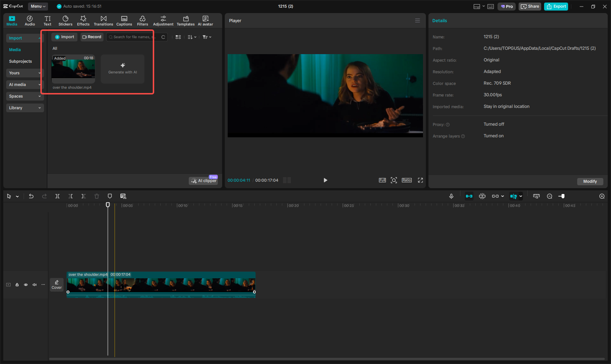Click the Generate with AI card
Image resolution: width=611 pixels, height=364 pixels.
(123, 69)
